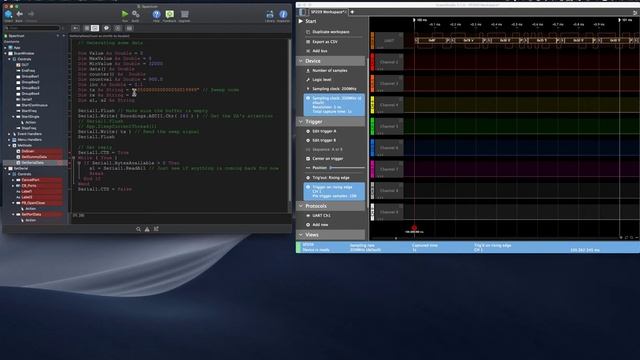This screenshot has width=640, height=360.
Task: Collapse the Protocols section in ScanaStudio
Action: (x=301, y=206)
